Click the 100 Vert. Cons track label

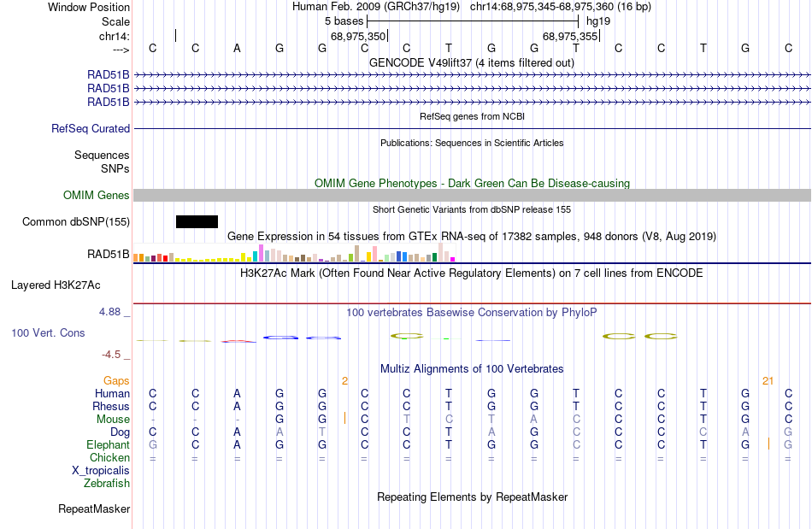click(x=48, y=332)
